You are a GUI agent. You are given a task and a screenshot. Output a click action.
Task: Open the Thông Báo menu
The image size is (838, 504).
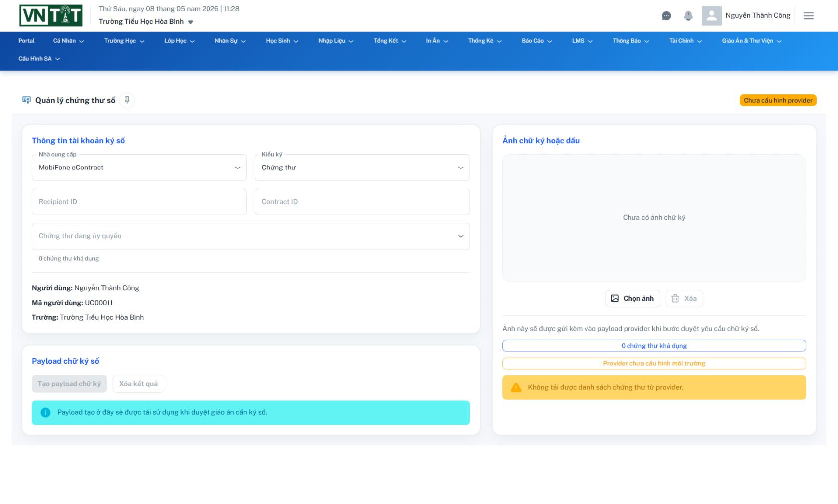point(631,41)
